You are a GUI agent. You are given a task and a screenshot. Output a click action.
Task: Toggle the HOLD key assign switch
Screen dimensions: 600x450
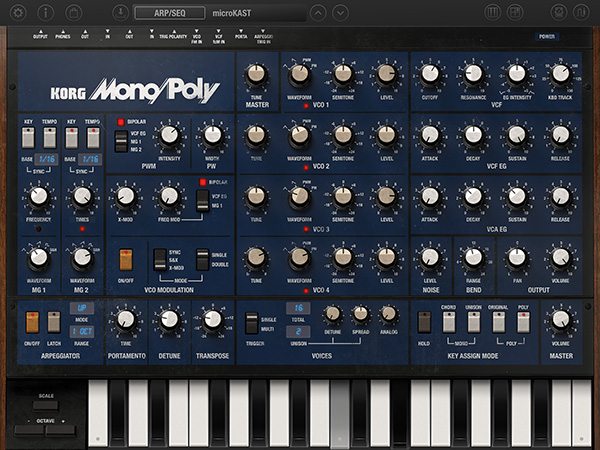(x=424, y=322)
